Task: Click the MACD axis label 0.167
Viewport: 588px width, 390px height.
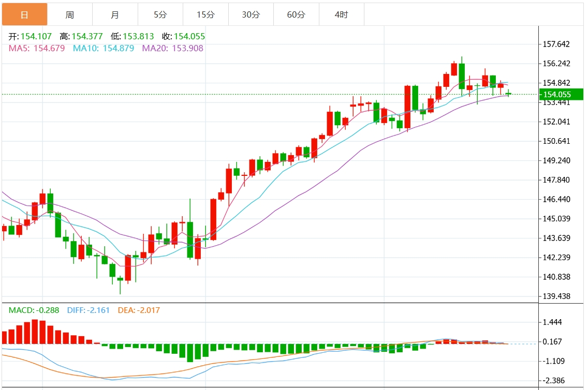Action: [x=552, y=342]
